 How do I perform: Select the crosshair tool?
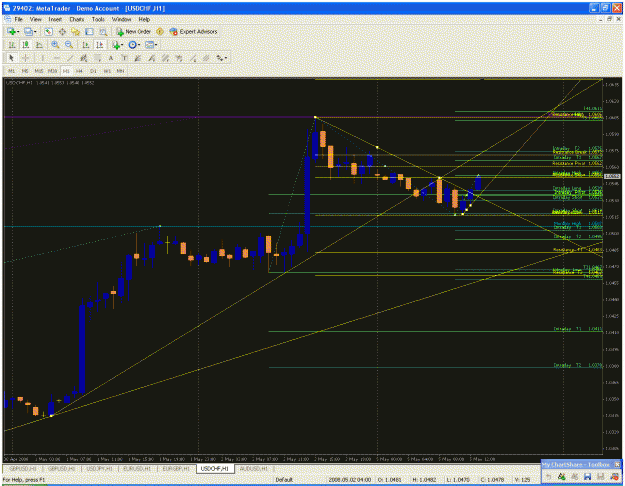(x=25, y=58)
